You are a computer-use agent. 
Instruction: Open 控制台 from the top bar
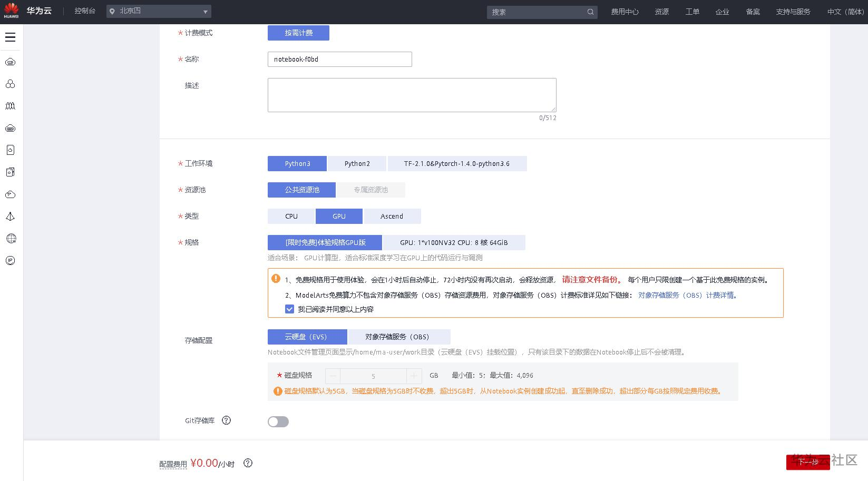[85, 11]
